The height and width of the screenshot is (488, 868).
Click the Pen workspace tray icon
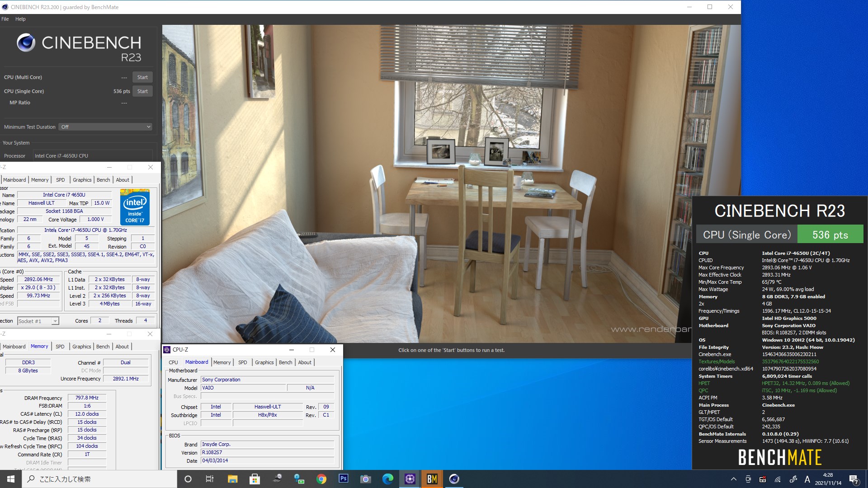click(x=793, y=479)
